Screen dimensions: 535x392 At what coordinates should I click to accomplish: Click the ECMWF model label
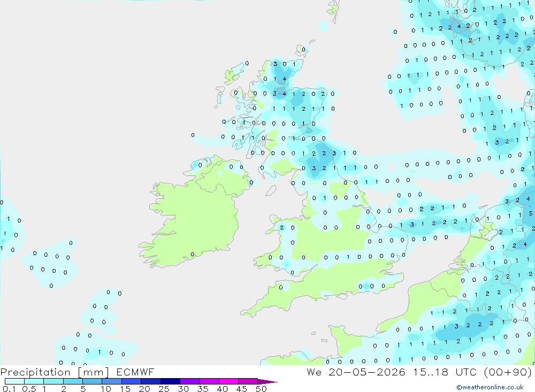coord(135,372)
